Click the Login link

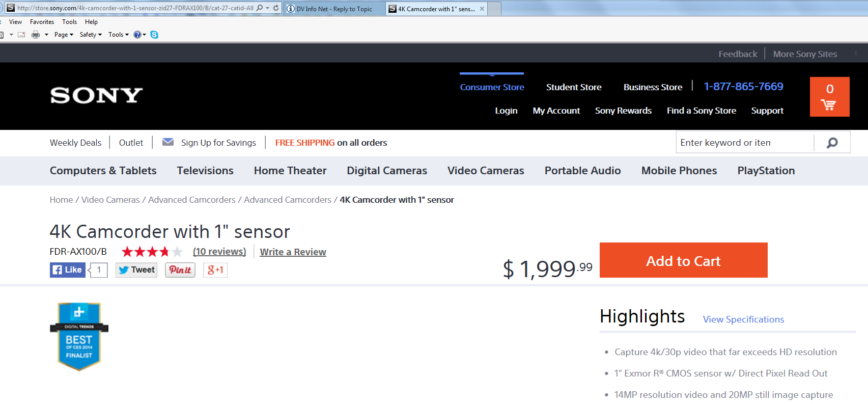coord(506,111)
